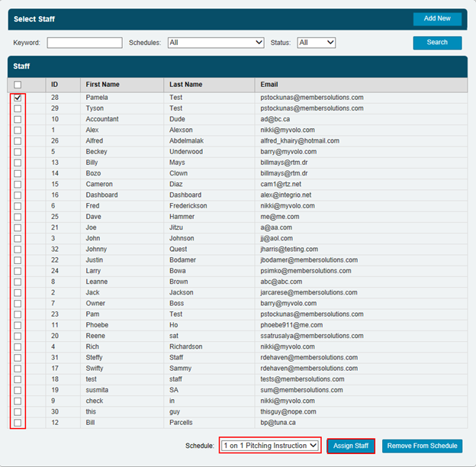Viewport: 476px width, 467px height.
Task: Open the Status filter dropdown
Action: [316, 43]
